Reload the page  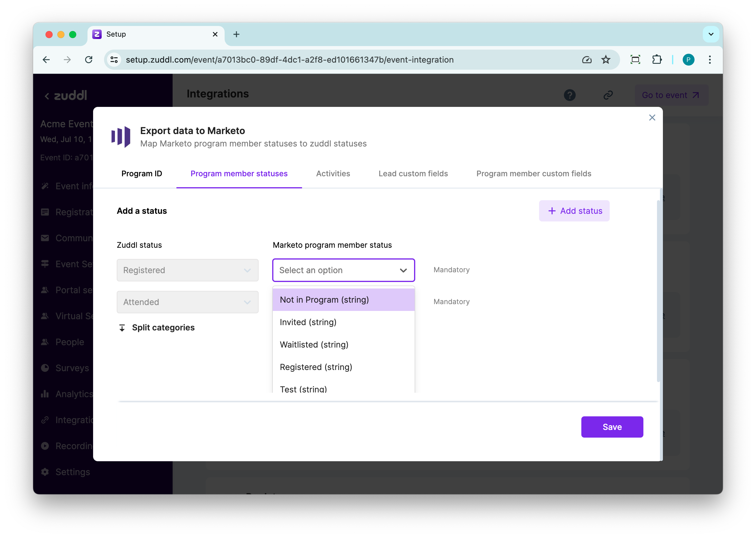(x=89, y=60)
